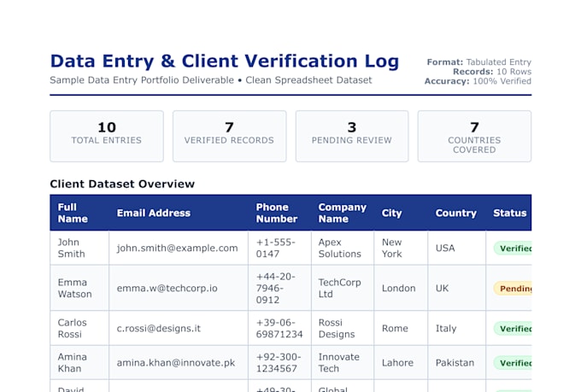Click the Accuracy: 100% Verified line
The width and height of the screenshot is (581, 392).
tap(478, 81)
